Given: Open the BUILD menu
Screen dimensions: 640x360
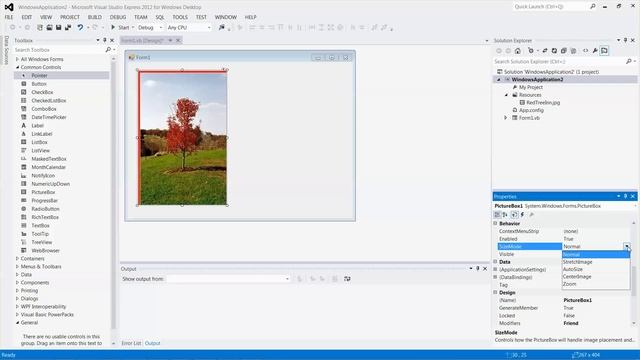Looking at the screenshot, I should [95, 17].
